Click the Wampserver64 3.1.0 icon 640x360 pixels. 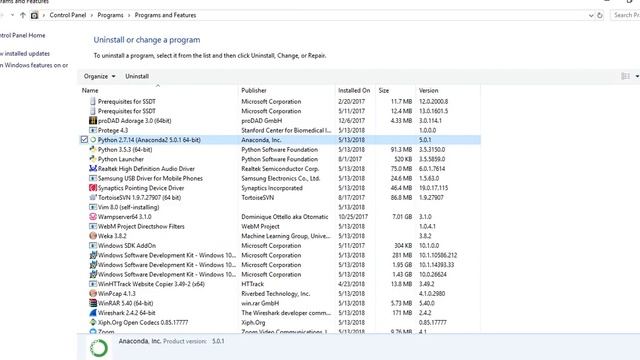click(93, 217)
